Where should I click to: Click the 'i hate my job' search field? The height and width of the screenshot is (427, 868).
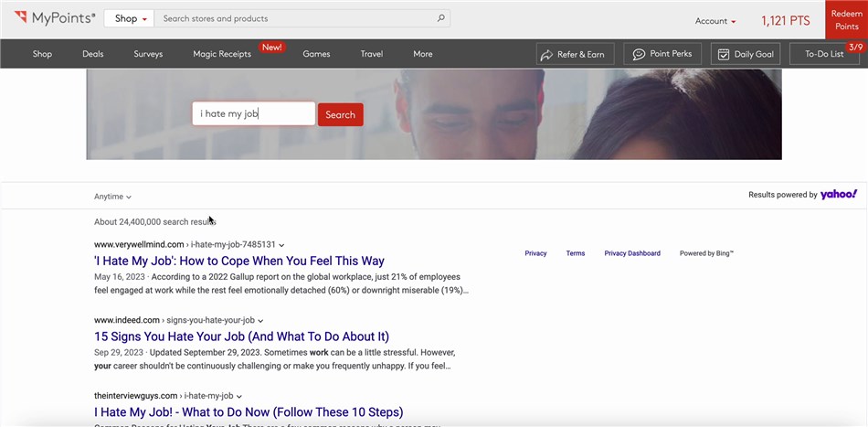click(x=253, y=114)
